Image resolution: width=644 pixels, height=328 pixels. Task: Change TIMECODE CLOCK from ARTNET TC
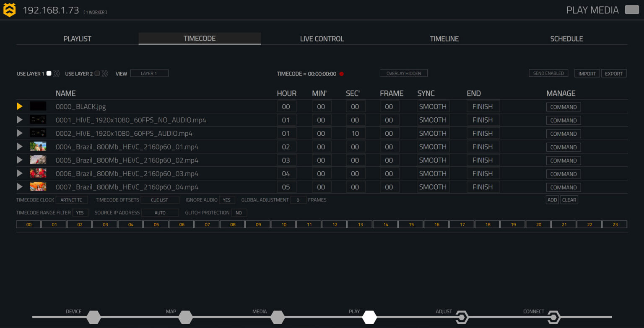coord(72,200)
